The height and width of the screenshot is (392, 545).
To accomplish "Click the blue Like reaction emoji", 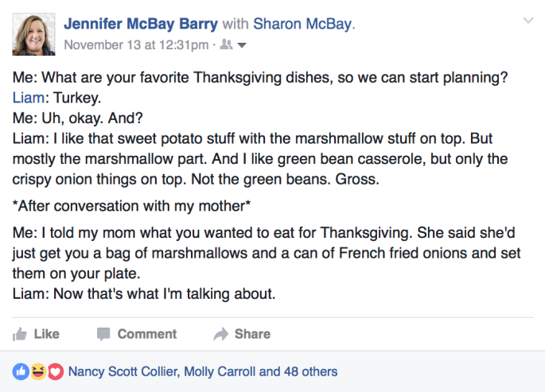I will pos(20,371).
